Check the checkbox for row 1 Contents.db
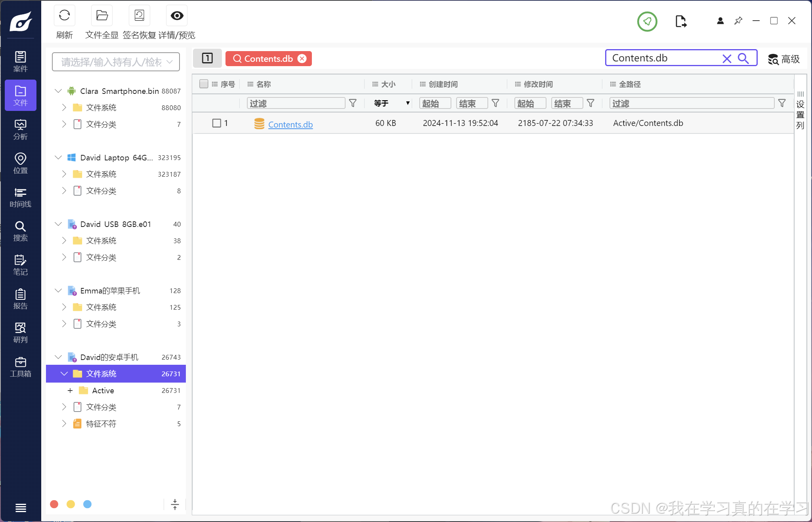Viewport: 812px width, 522px height. 216,123
